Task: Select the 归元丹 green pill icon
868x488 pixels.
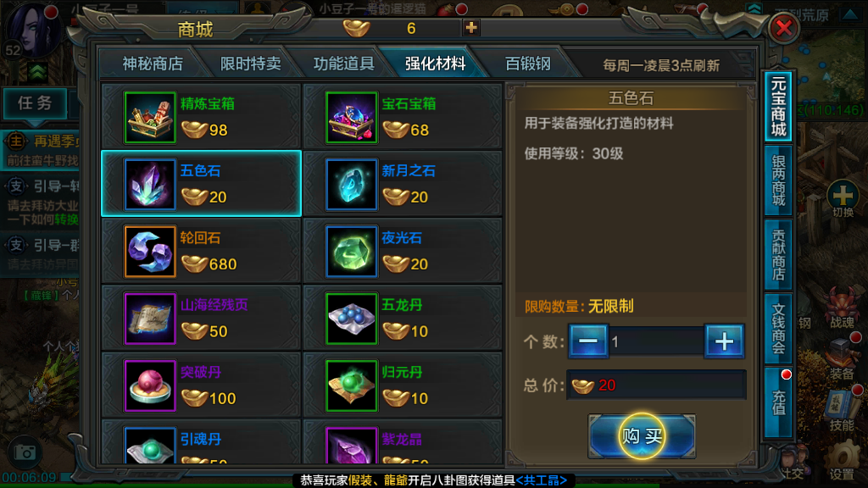Action: coord(352,385)
